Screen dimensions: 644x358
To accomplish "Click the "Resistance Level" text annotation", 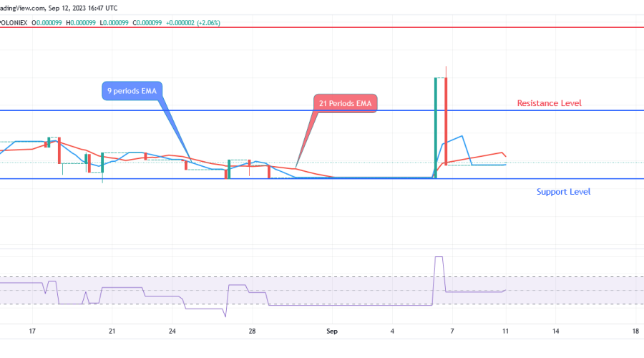I will [549, 103].
